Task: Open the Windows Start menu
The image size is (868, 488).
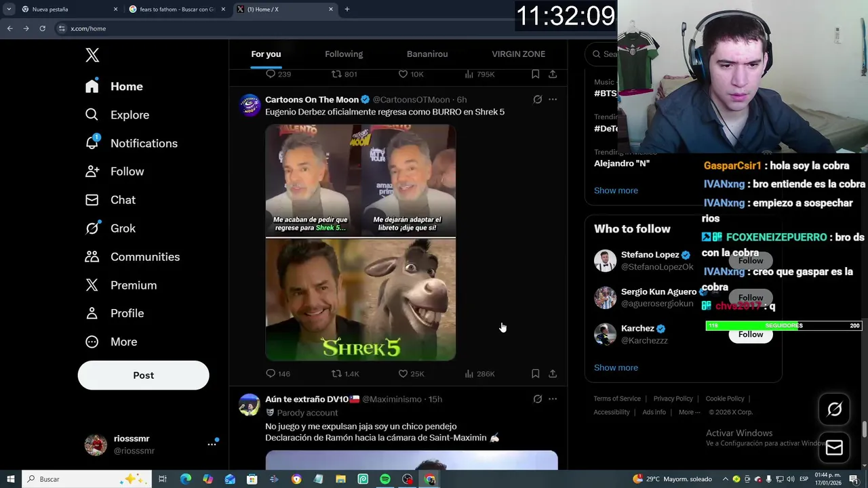Action: [x=10, y=479]
